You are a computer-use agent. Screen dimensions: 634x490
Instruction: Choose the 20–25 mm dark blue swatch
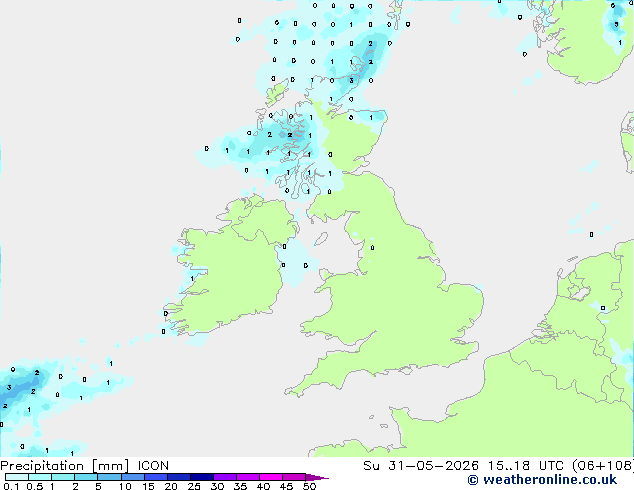pyautogui.click(x=178, y=477)
